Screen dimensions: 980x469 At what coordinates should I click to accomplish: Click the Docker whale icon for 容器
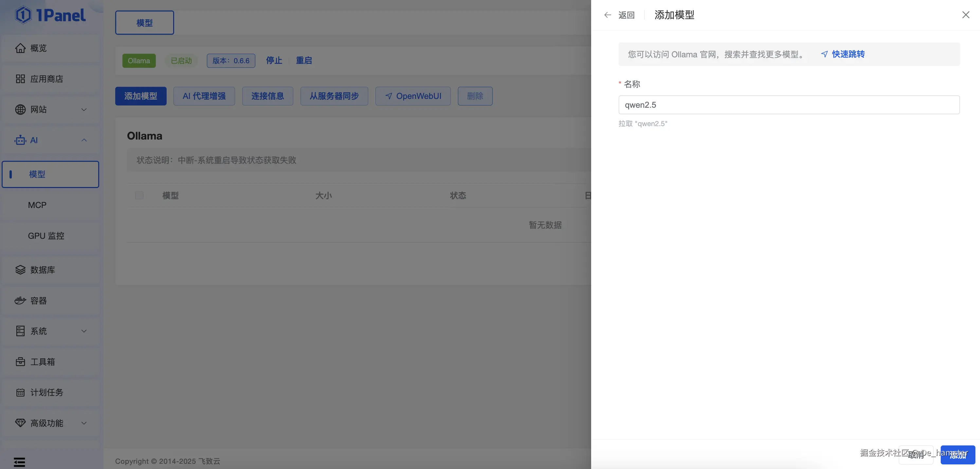click(20, 301)
